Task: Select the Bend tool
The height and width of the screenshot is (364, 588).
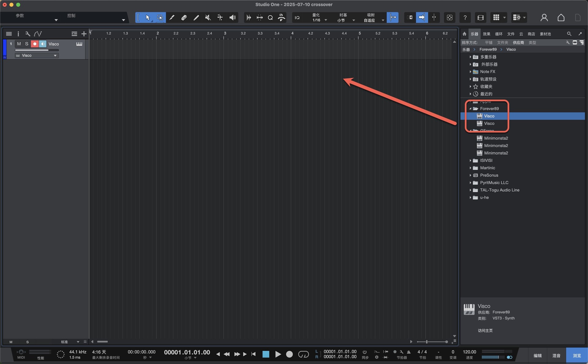Action: [x=220, y=17]
